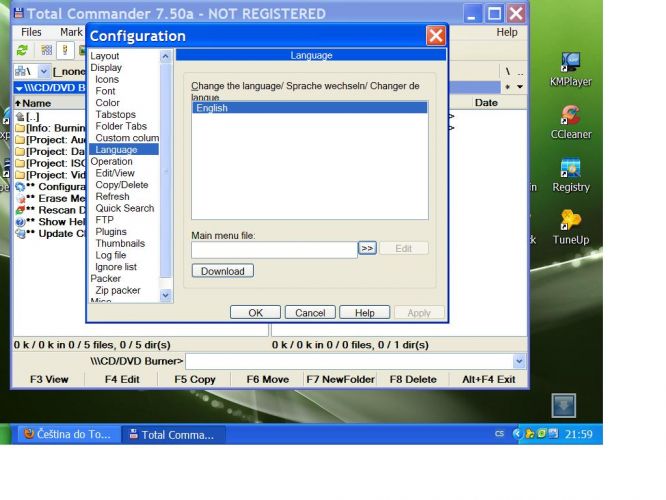Click the Download button
Image resolution: width=666 pixels, height=500 pixels.
point(223,271)
